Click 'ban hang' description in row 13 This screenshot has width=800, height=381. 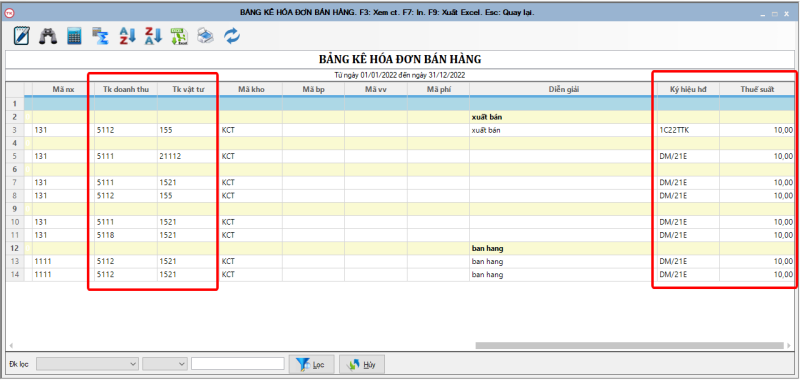(x=563, y=262)
